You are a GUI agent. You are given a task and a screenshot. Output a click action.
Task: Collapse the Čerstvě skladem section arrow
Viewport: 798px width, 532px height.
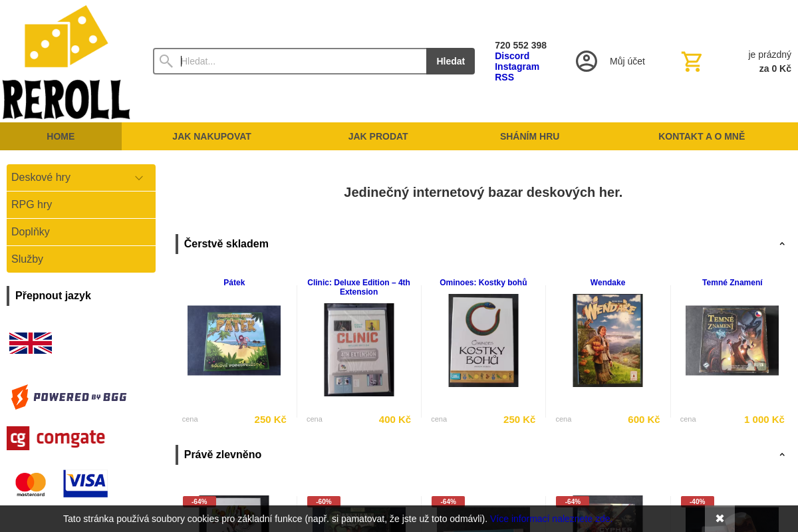click(782, 244)
